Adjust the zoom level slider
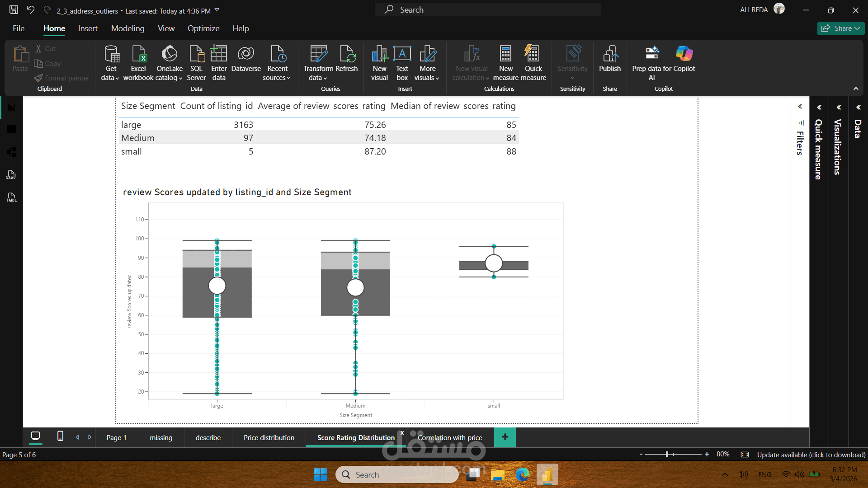The image size is (868, 488). coord(667,455)
